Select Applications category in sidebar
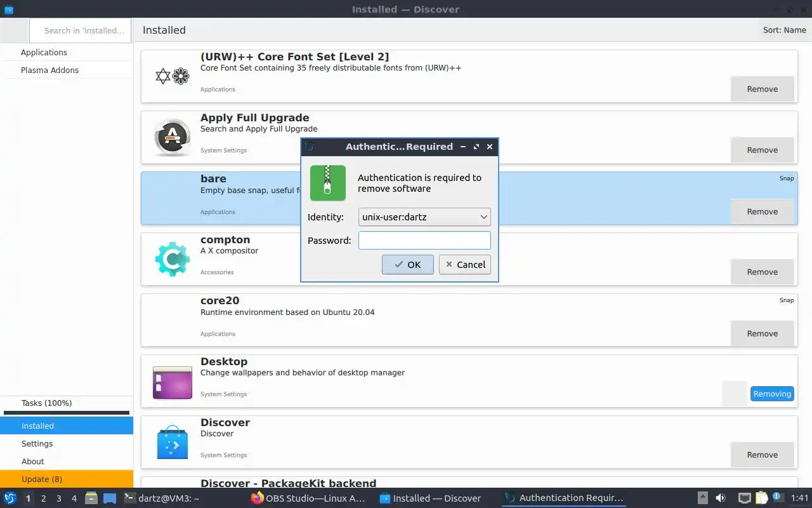The width and height of the screenshot is (812, 508). (x=67, y=52)
